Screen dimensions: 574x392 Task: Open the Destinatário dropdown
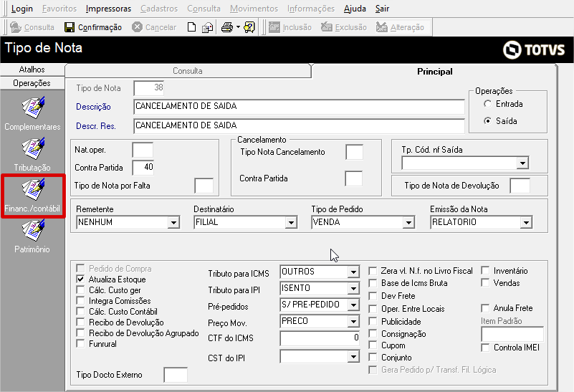pos(291,222)
